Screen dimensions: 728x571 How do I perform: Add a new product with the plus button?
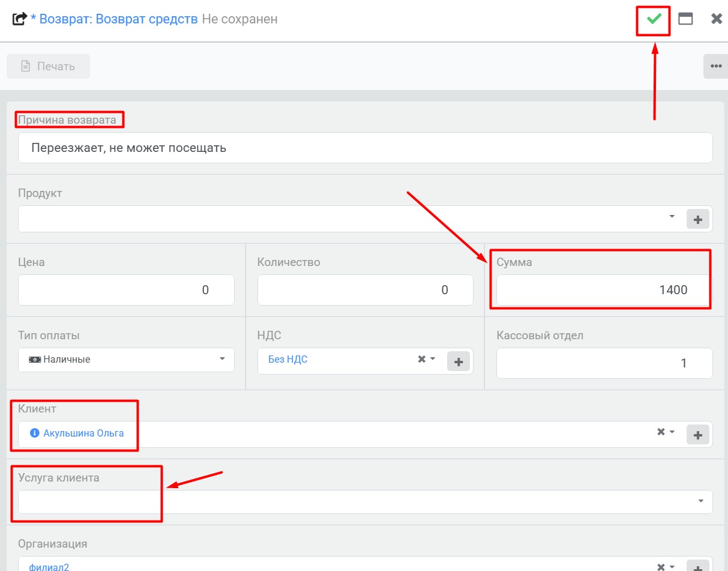697,220
